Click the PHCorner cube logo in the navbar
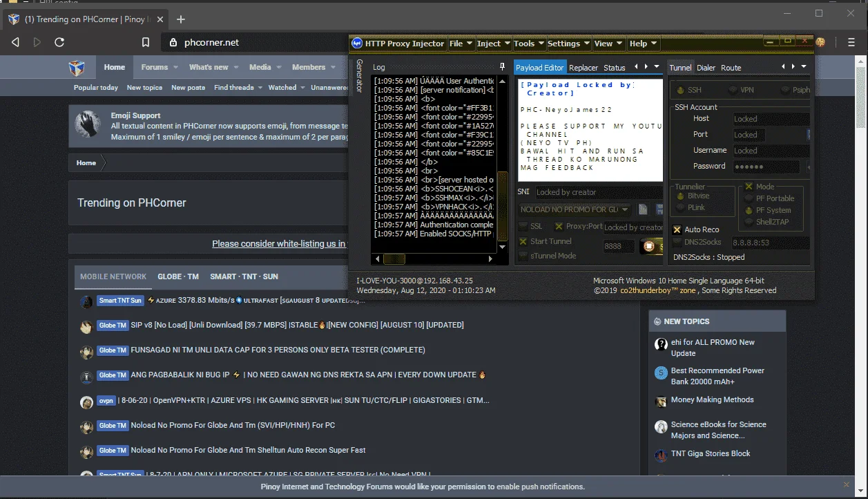Screen dimensions: 868x499 point(77,67)
